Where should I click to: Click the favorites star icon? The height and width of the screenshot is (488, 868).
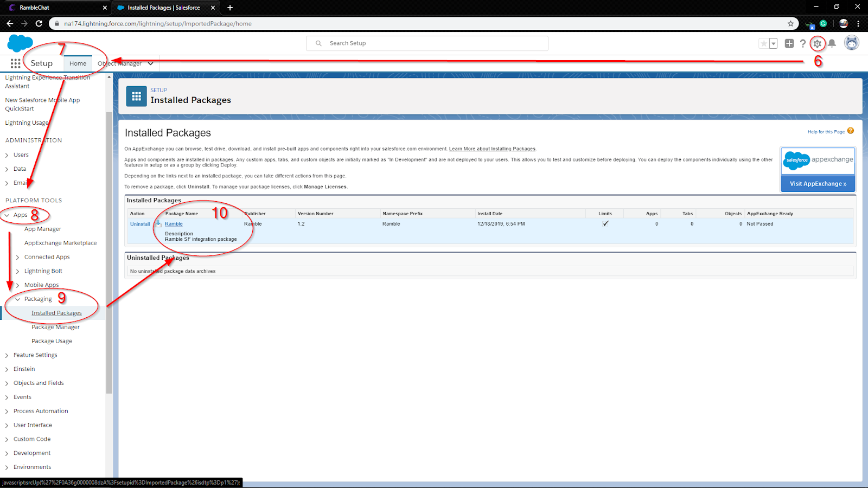(x=764, y=43)
